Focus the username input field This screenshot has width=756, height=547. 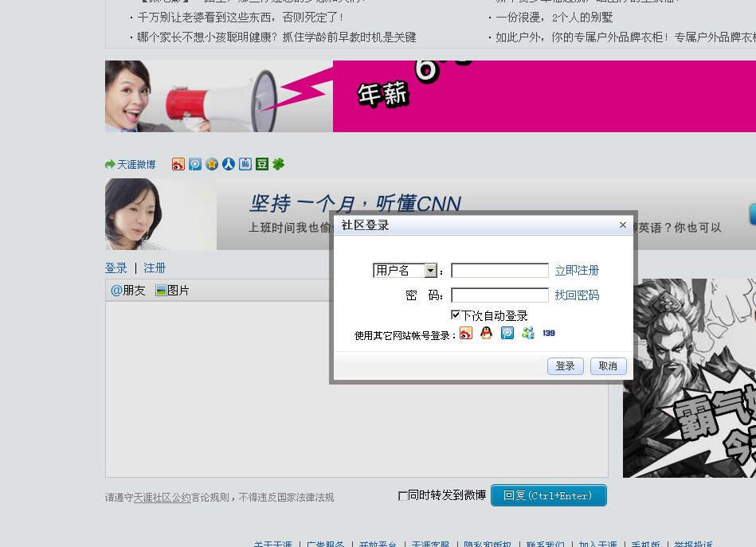pyautogui.click(x=499, y=271)
